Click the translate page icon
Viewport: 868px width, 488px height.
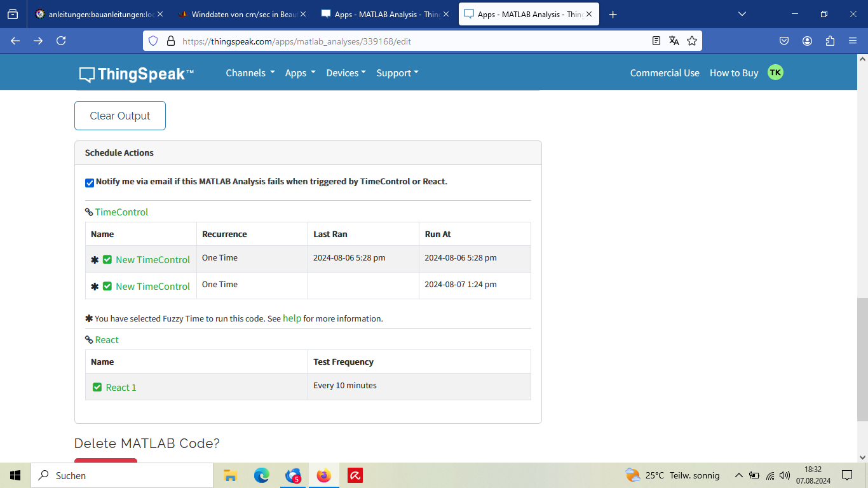coord(674,41)
